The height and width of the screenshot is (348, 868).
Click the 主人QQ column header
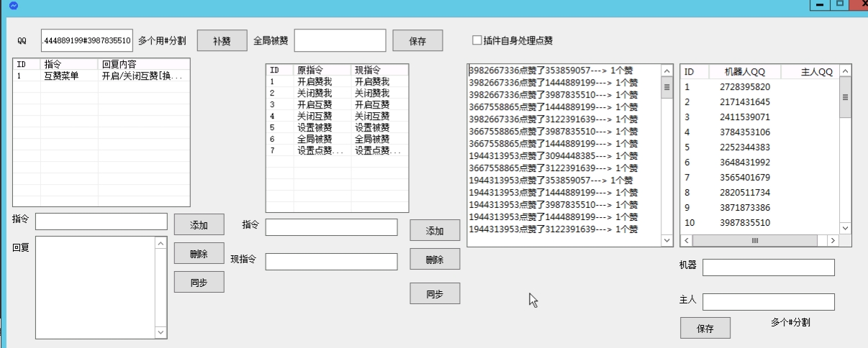pos(809,72)
